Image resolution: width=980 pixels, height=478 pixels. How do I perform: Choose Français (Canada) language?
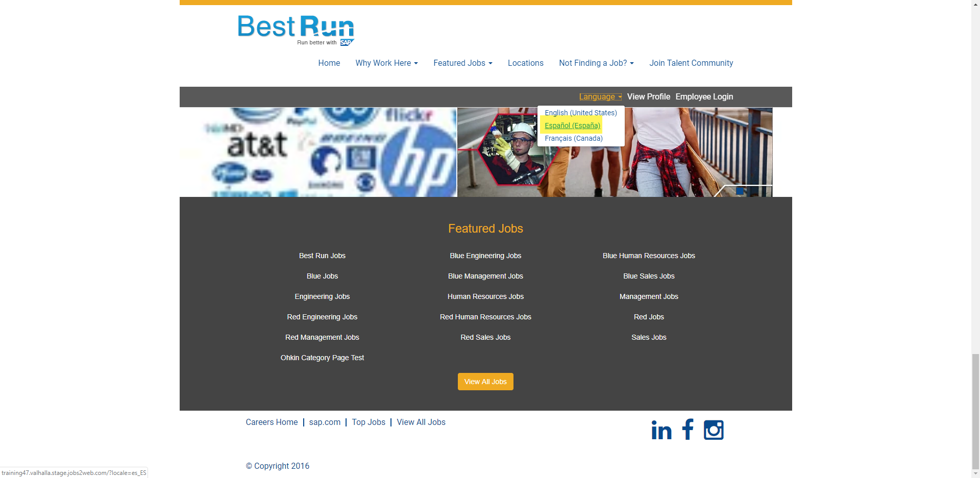click(574, 138)
